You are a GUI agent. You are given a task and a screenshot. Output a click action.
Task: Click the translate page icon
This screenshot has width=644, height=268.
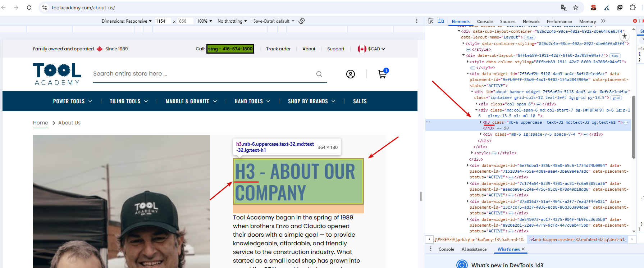[564, 8]
